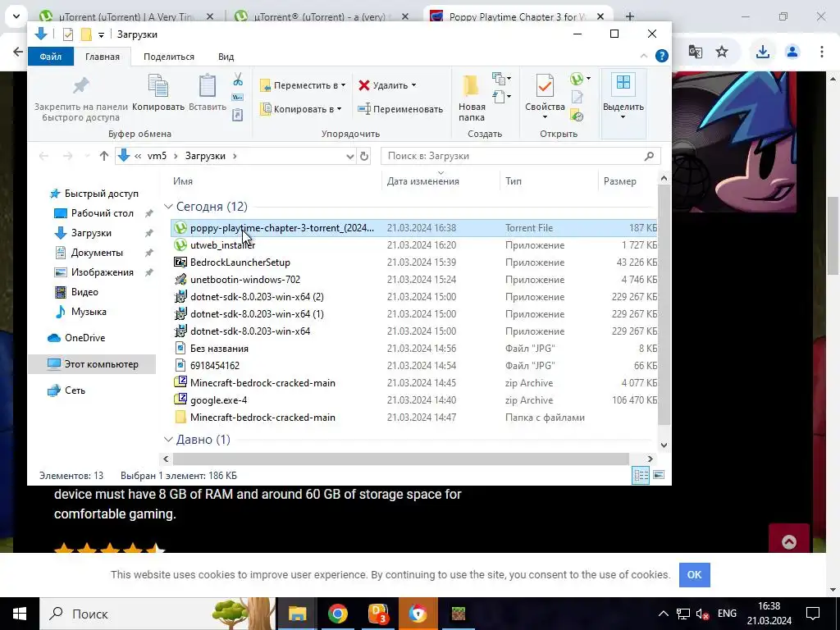Switch to large thumbnails view icon
Screen dimensions: 840x630
tap(659, 475)
